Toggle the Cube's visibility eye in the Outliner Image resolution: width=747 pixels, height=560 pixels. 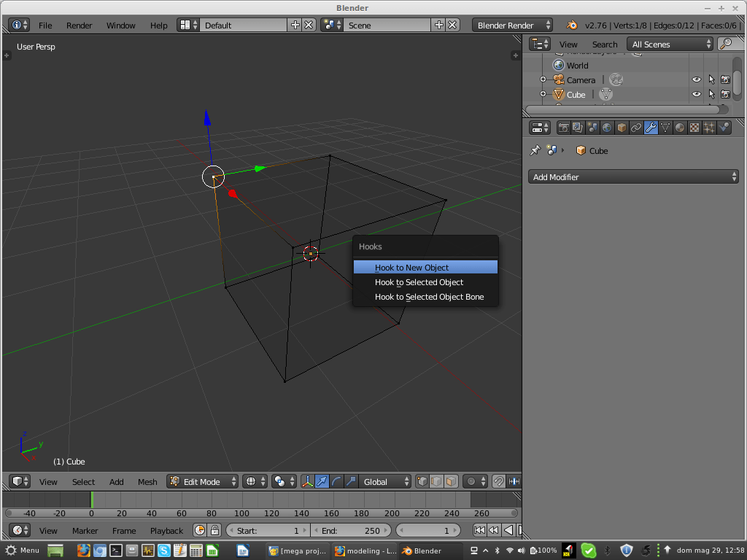(x=696, y=94)
